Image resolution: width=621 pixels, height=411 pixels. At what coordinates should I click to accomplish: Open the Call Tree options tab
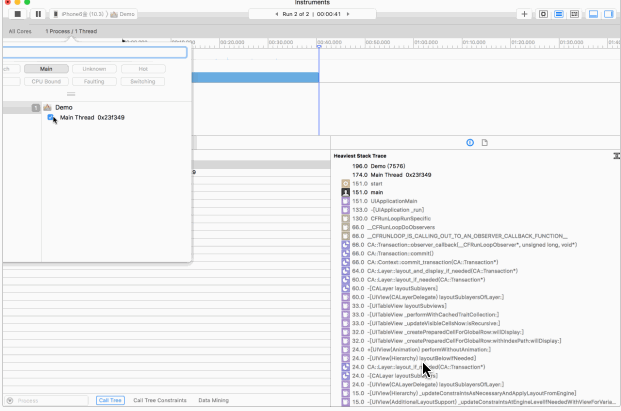click(x=110, y=400)
